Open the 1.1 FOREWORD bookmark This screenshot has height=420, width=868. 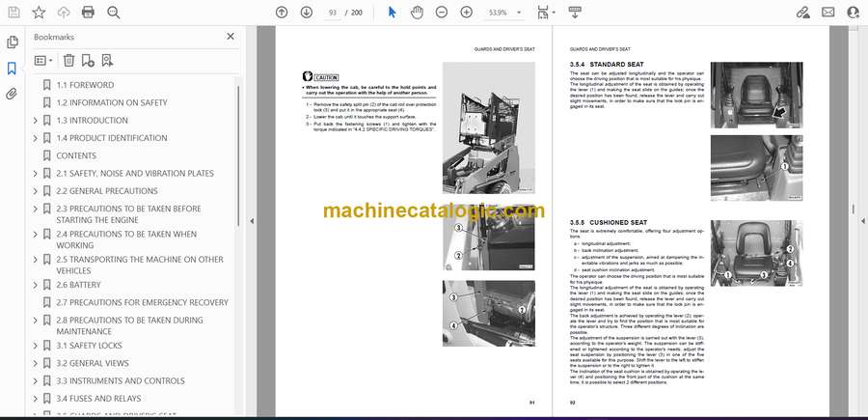pos(84,85)
